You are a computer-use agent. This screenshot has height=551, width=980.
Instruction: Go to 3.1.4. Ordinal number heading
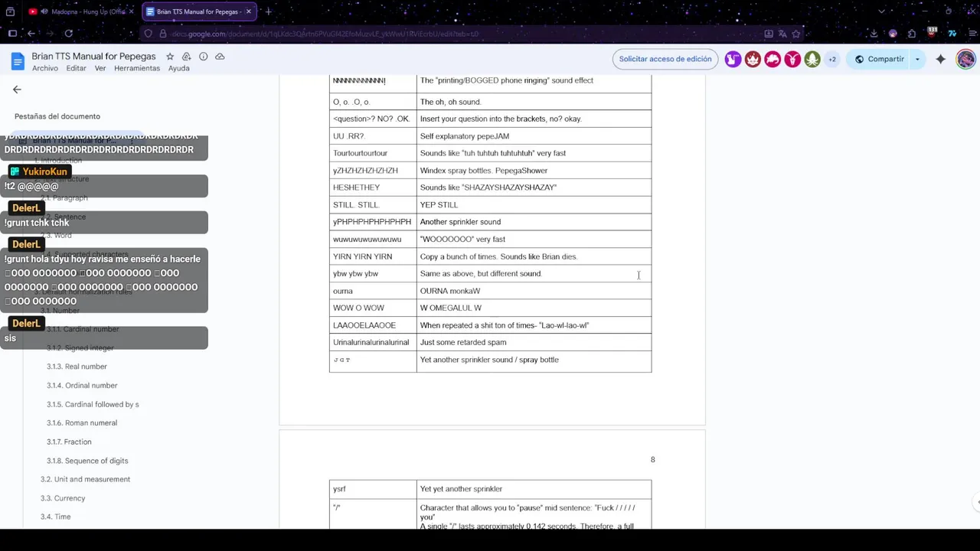(82, 386)
